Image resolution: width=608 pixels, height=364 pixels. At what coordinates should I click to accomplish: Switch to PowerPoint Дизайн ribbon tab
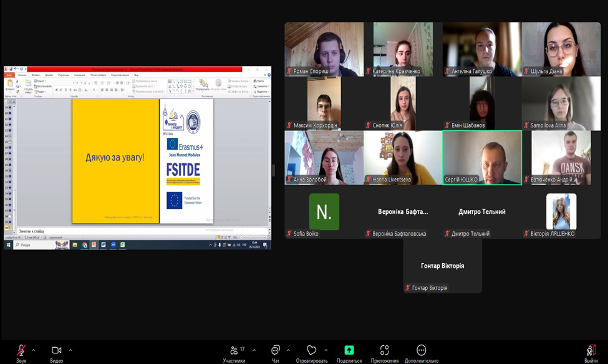[49, 75]
